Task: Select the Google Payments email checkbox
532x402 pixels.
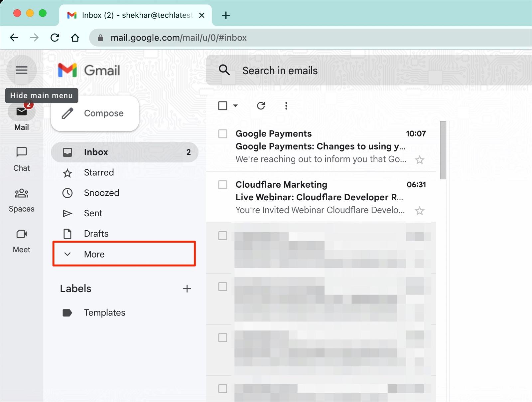Action: [222, 133]
